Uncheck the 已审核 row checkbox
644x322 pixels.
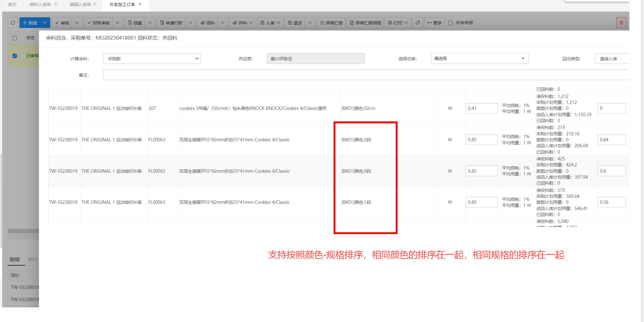pyautogui.click(x=15, y=56)
